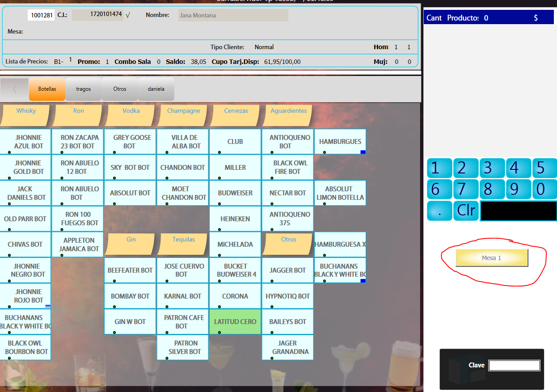Tap keypad digit 0
This screenshot has width=557, height=392.
(x=544, y=190)
